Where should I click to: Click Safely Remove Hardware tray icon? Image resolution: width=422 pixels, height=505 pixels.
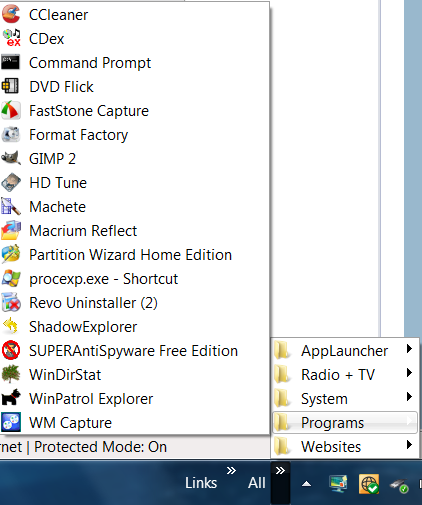click(399, 486)
